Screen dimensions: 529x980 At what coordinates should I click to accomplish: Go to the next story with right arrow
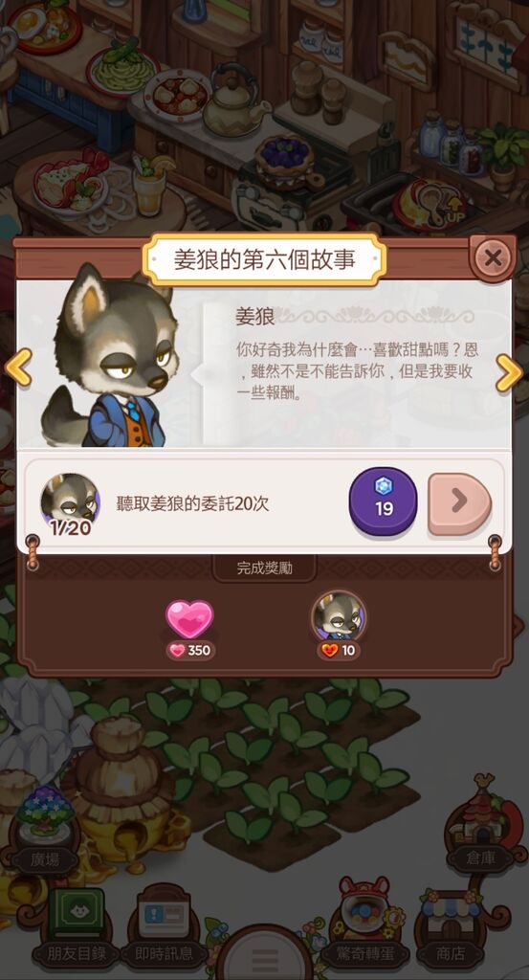(509, 373)
